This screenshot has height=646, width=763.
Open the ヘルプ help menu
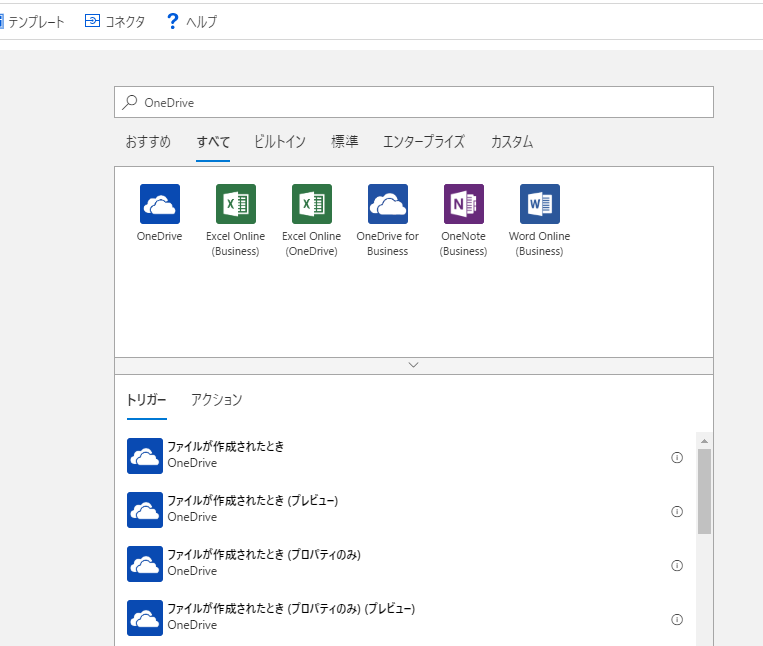(192, 21)
